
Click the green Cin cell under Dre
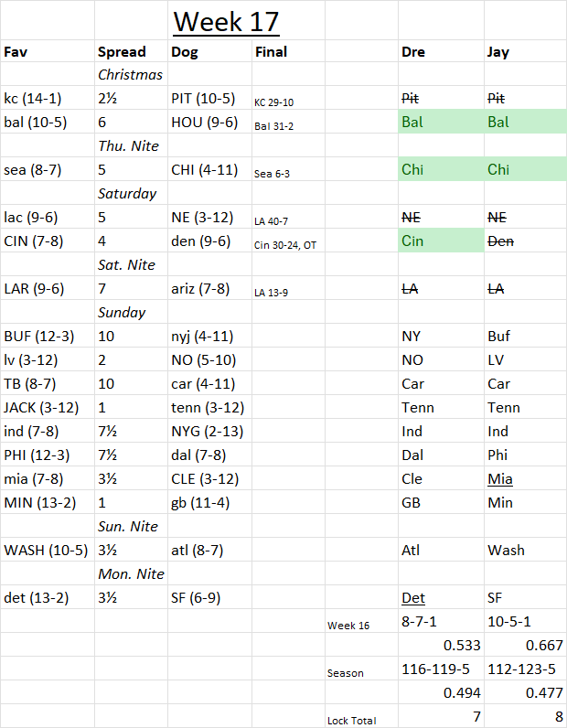(441, 241)
